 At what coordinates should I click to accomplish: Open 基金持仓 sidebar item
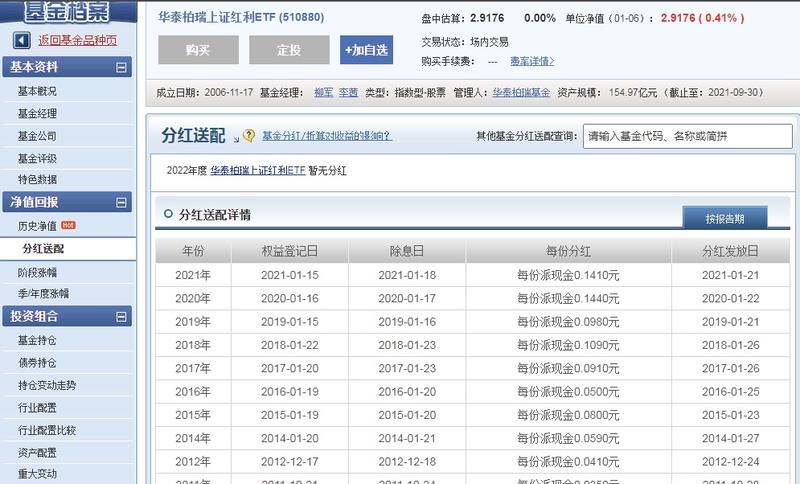(37, 340)
